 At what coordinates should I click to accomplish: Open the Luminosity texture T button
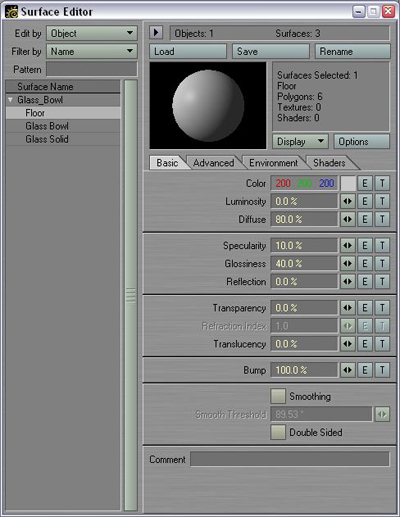pos(382,201)
